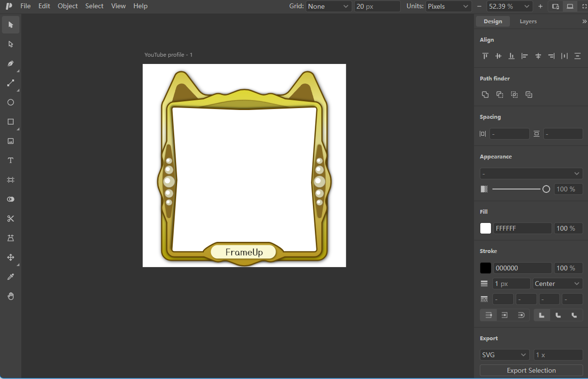Choose the Scissors tool
The width and height of the screenshot is (588, 379).
[x=11, y=219]
